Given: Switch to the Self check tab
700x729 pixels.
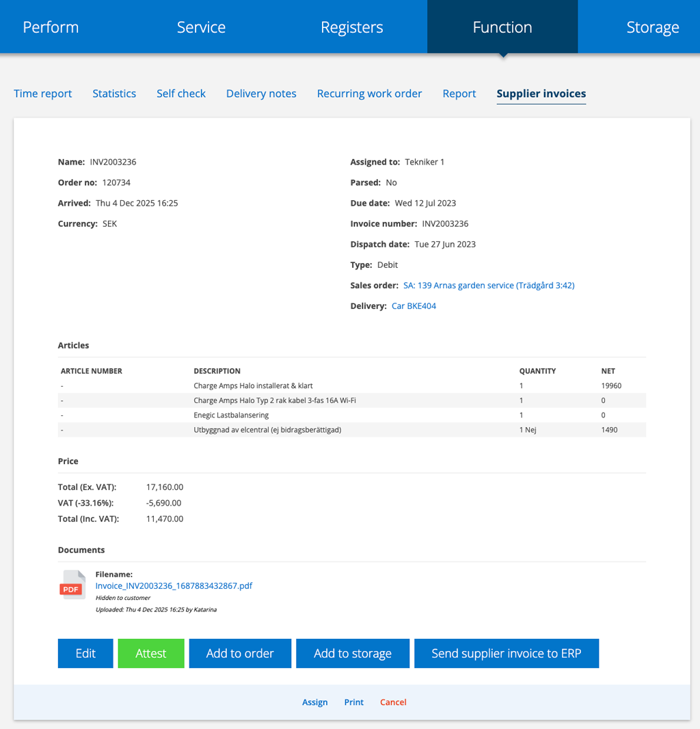Looking at the screenshot, I should pyautogui.click(x=180, y=94).
